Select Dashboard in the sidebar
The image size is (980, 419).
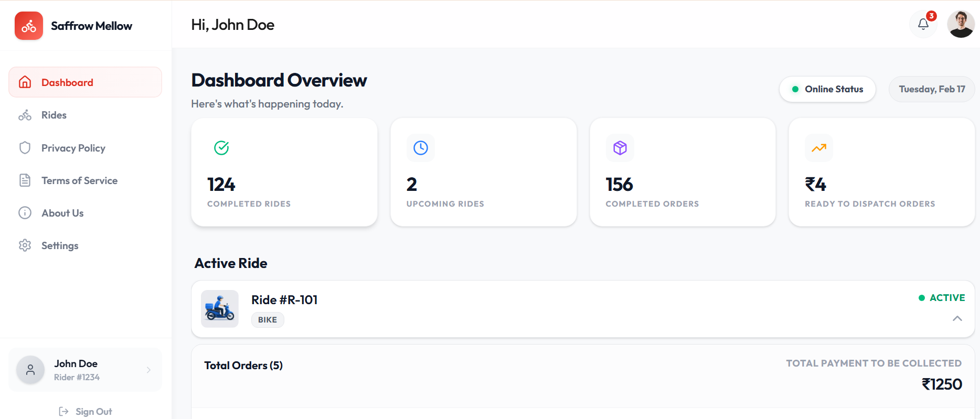[x=67, y=82]
